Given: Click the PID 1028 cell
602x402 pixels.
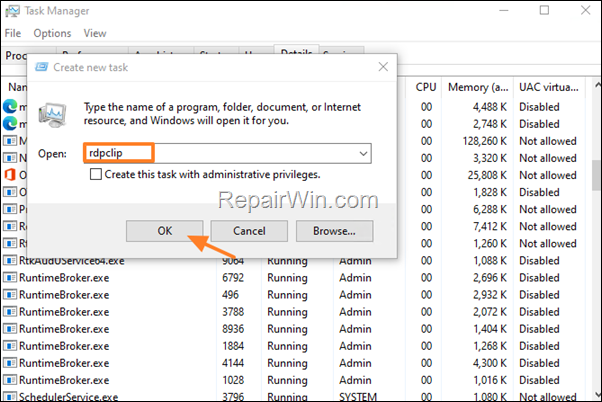Looking at the screenshot, I should point(233,380).
